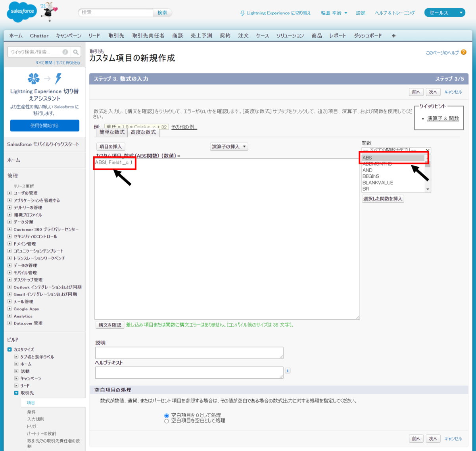Screen dimensions: 476x451
Task: Switch to 簡単な数式 tab
Action: pyautogui.click(x=112, y=132)
